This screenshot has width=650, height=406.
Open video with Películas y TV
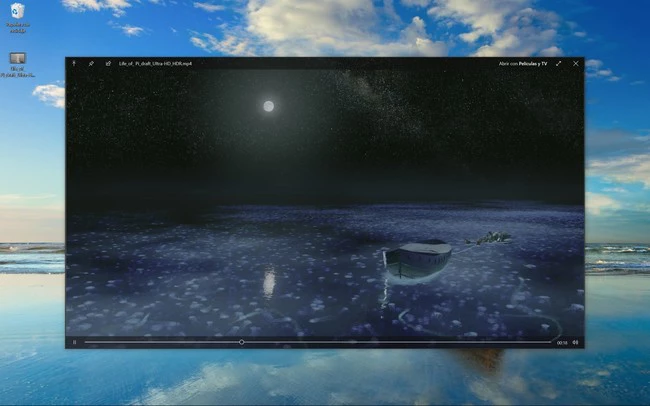tap(522, 63)
